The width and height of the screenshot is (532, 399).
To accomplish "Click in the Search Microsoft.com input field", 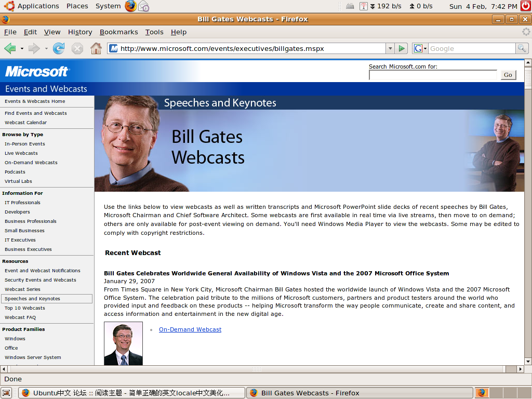I will pos(433,75).
